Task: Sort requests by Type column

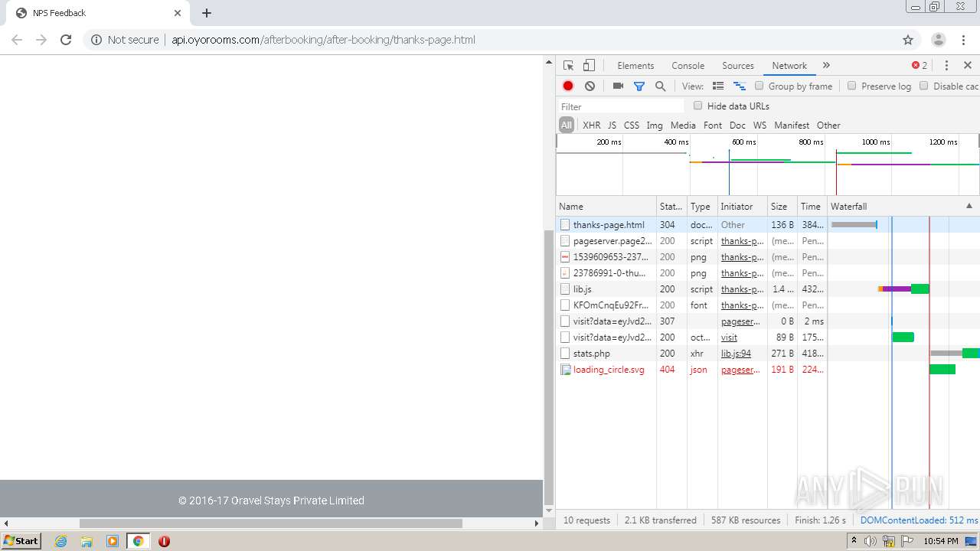Action: point(701,207)
